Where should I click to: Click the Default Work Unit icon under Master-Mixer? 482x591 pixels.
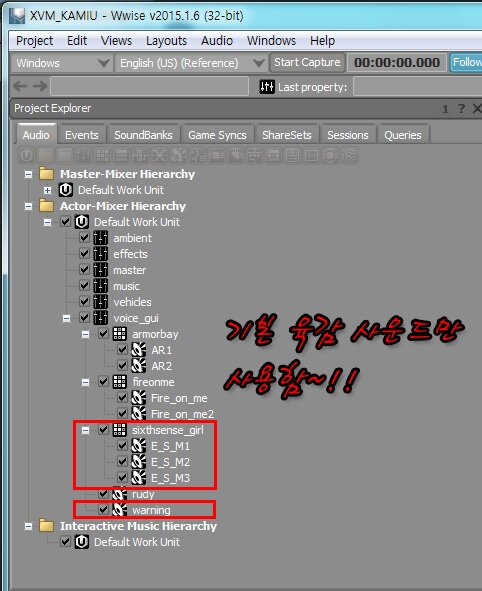click(x=66, y=190)
